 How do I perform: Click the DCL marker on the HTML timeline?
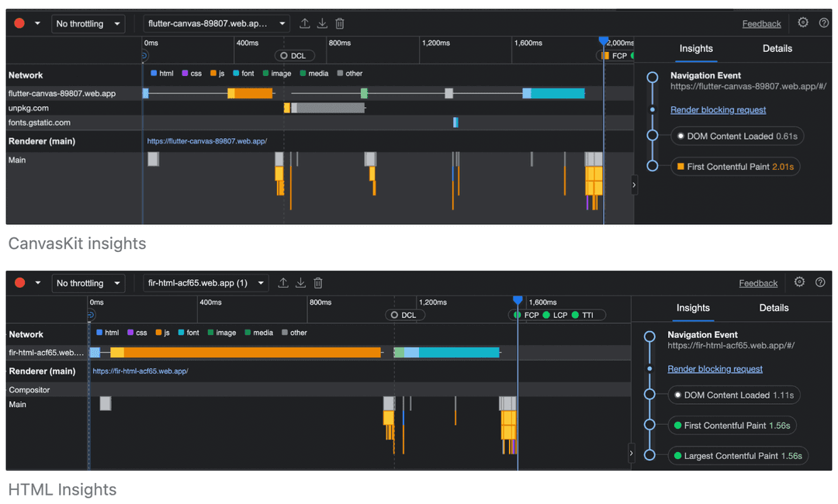point(406,315)
